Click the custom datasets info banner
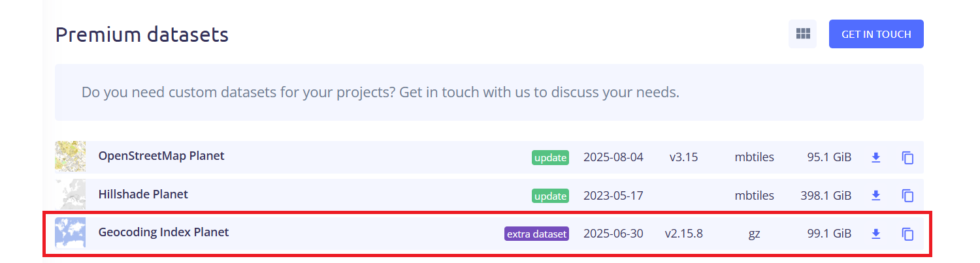 tap(489, 92)
